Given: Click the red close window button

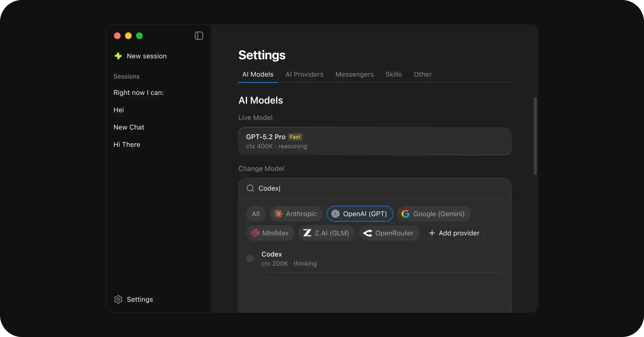Looking at the screenshot, I should point(117,36).
